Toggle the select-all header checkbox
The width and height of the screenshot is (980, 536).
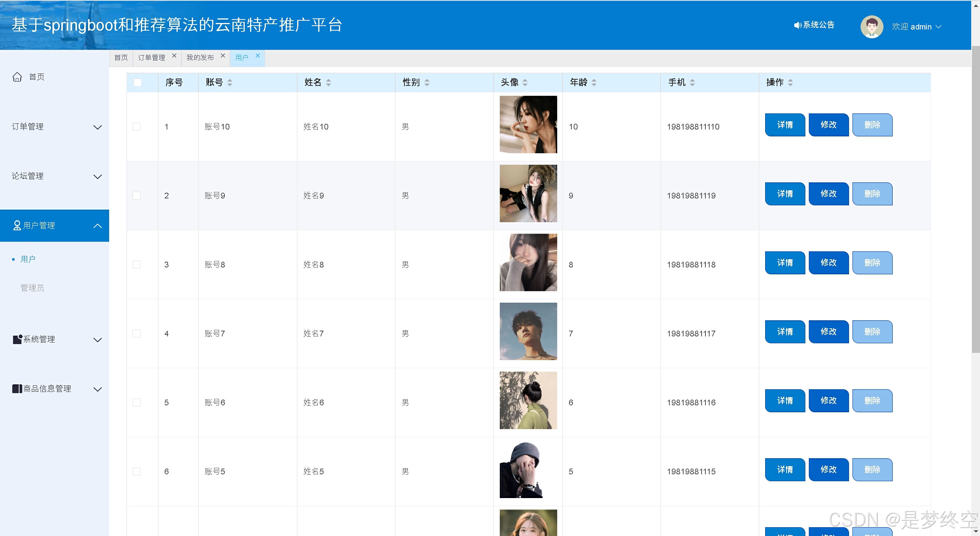(x=137, y=82)
